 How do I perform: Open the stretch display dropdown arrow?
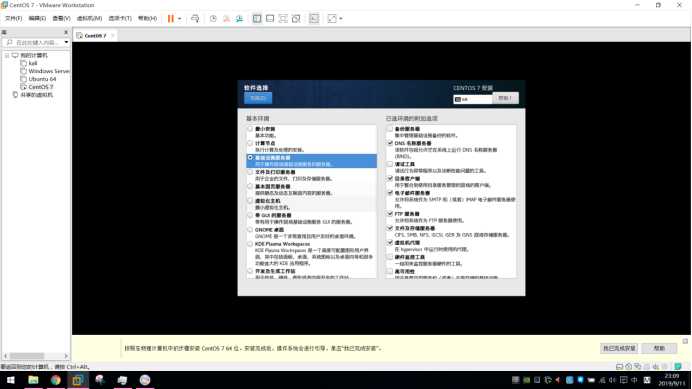(341, 19)
